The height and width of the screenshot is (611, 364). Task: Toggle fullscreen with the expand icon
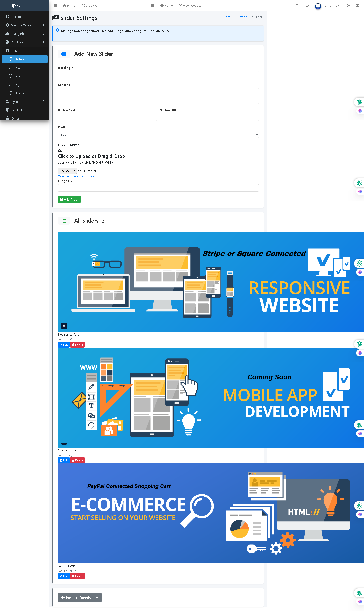coord(358,5)
